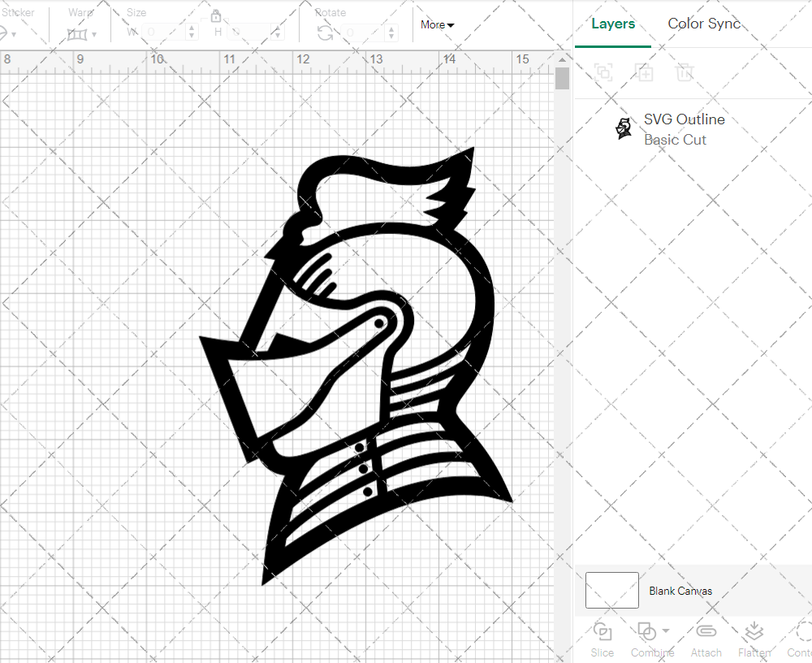Click the Combine tool icon

coord(647,632)
